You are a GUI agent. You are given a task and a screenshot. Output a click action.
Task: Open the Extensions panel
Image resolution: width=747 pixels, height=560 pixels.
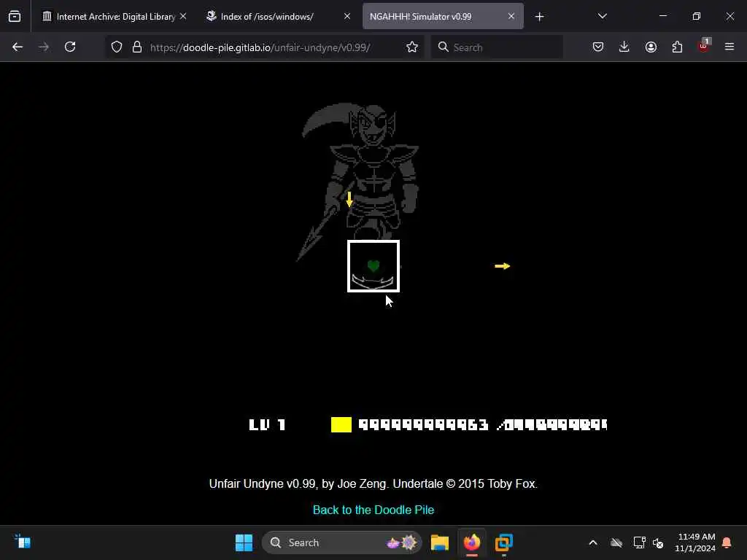(x=677, y=47)
